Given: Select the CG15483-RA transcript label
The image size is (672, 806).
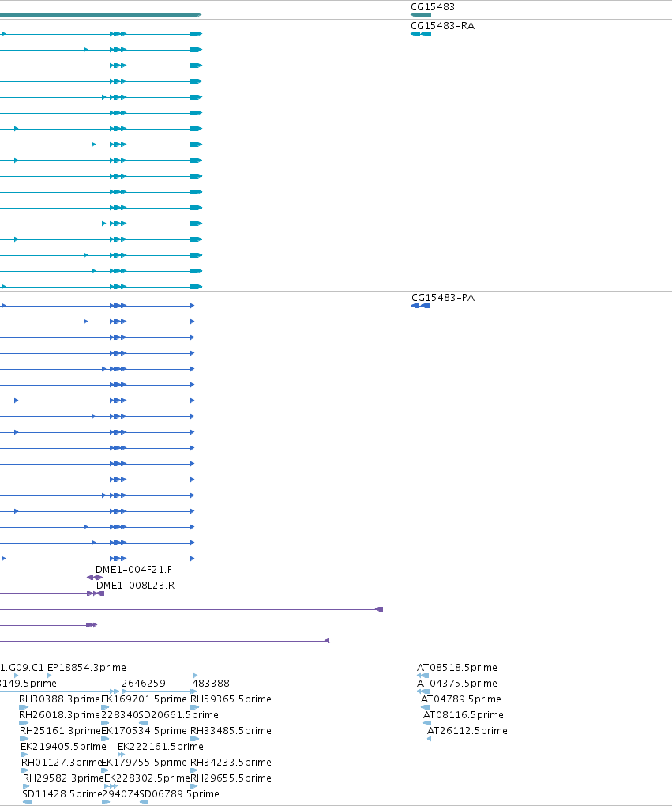Looking at the screenshot, I should pyautogui.click(x=442, y=26).
